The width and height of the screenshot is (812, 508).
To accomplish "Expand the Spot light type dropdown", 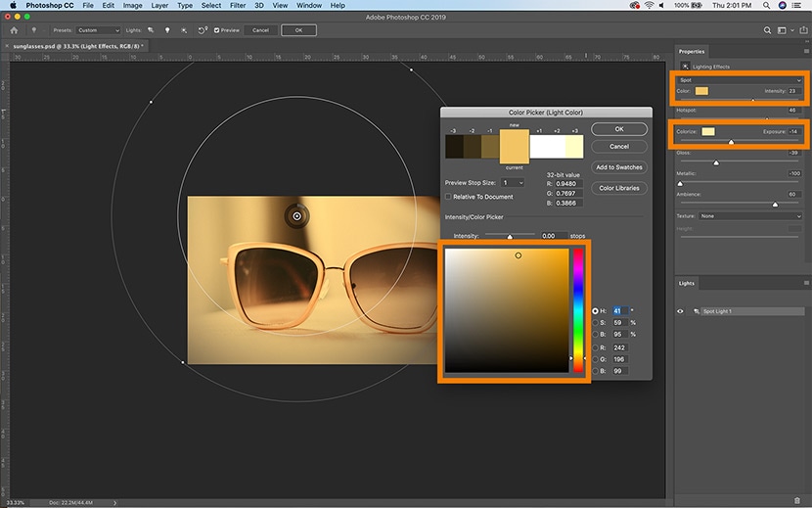I will (739, 78).
